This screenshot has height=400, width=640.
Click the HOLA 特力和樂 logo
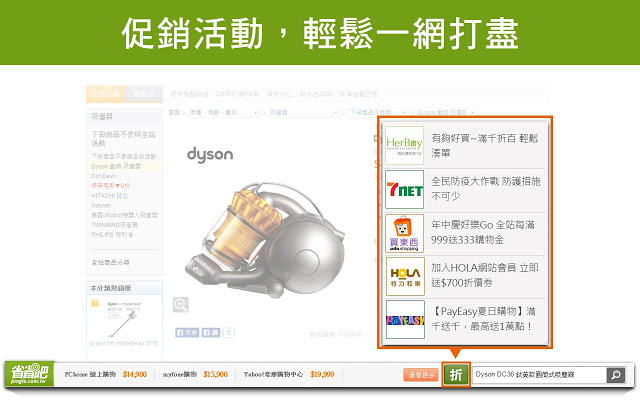click(405, 276)
